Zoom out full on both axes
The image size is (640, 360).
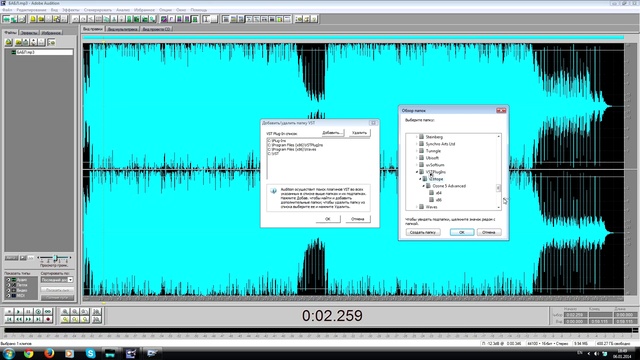[84, 311]
